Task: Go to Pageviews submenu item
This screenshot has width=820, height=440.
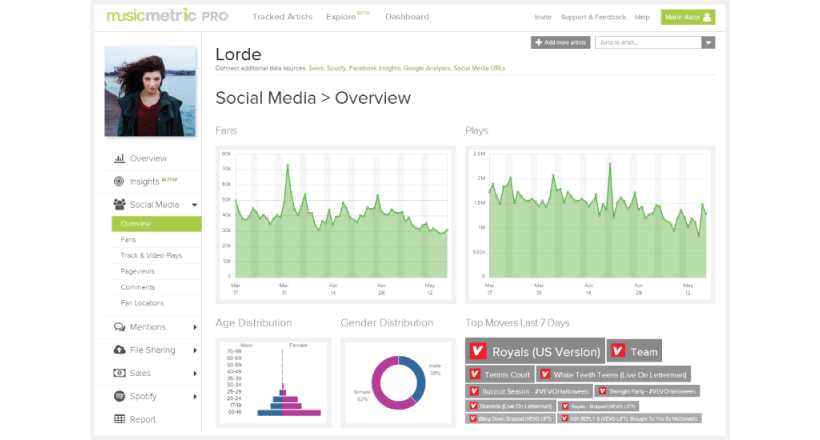Action: click(x=138, y=271)
